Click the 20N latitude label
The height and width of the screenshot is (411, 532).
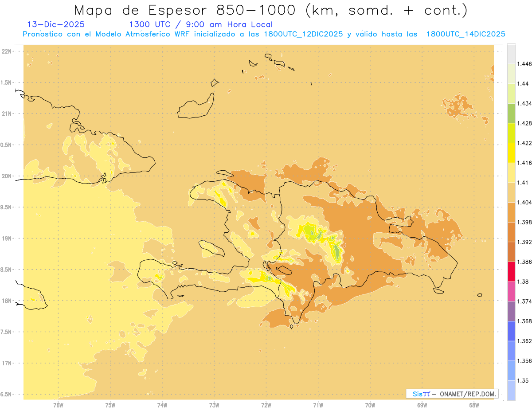tap(6, 176)
